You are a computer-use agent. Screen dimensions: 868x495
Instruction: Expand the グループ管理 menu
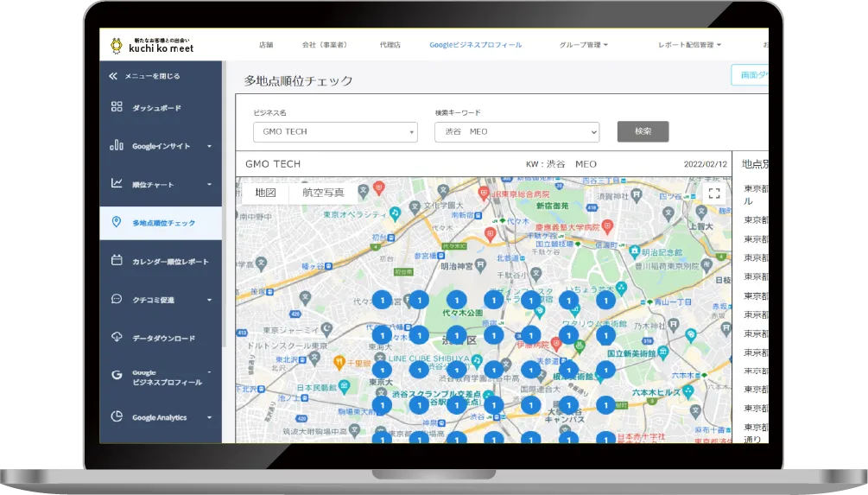[583, 45]
